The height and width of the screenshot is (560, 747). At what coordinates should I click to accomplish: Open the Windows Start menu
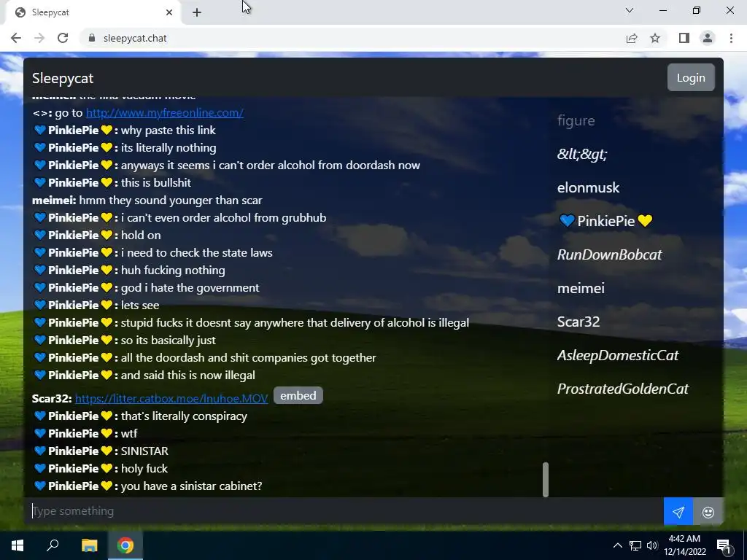[x=18, y=545]
